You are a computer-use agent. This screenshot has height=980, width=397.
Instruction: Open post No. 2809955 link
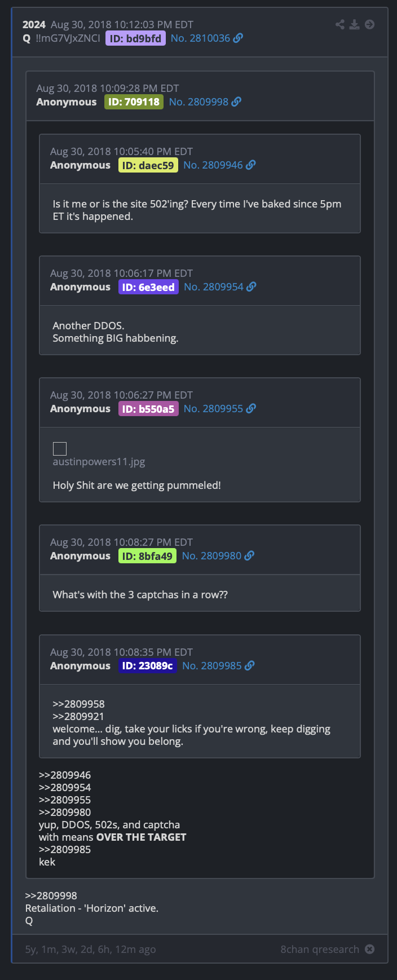(213, 409)
